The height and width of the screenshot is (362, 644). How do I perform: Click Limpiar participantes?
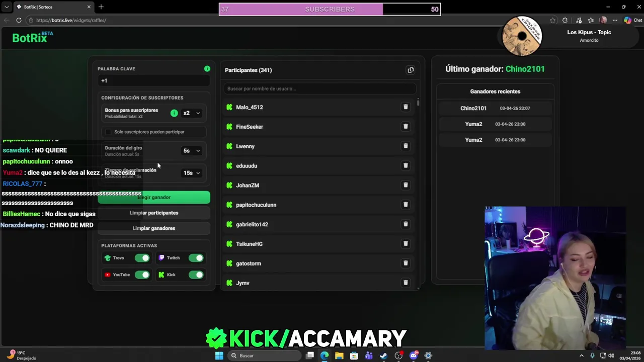(x=154, y=213)
